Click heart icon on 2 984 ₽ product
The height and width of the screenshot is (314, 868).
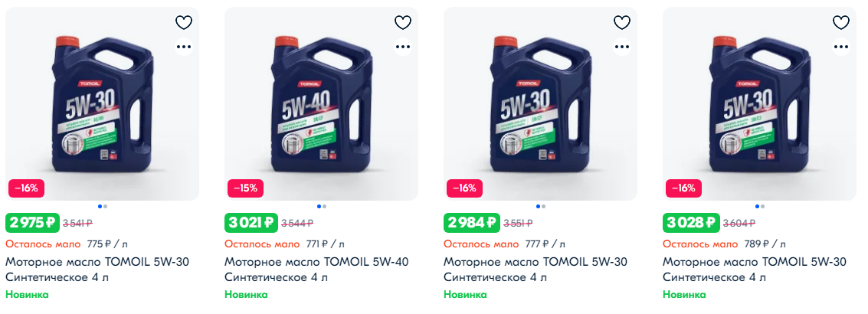(622, 23)
